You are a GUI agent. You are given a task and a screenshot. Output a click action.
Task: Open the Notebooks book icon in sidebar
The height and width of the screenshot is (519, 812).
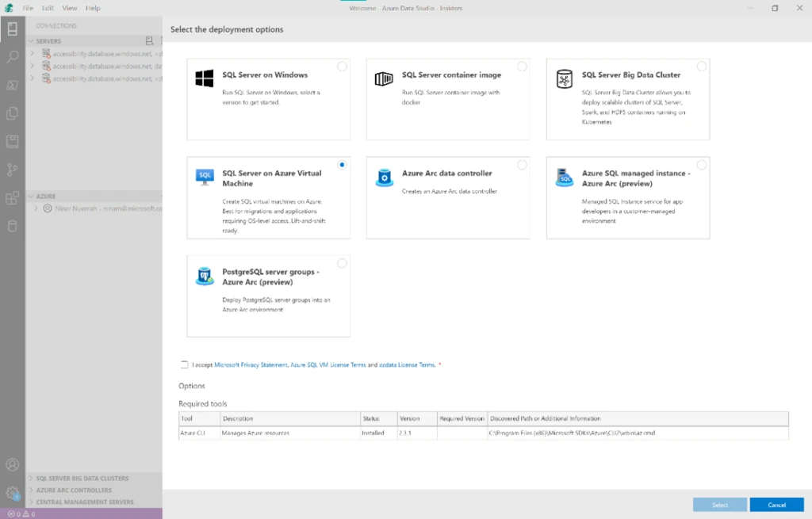point(12,142)
